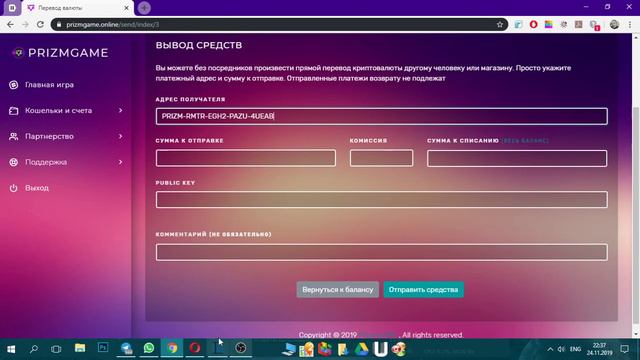The image size is (640, 360).
Task: Expand the chevron next to Поддержка
Action: pyautogui.click(x=120, y=162)
